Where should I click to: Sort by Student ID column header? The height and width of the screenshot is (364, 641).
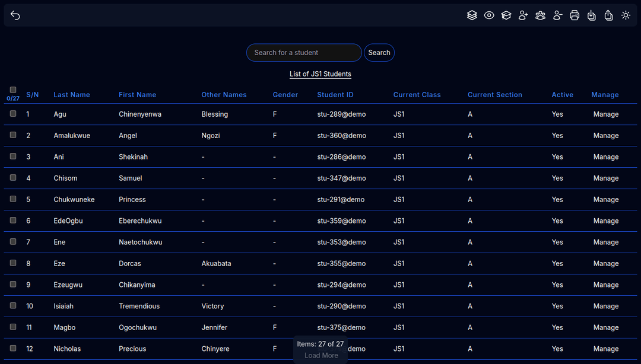335,95
